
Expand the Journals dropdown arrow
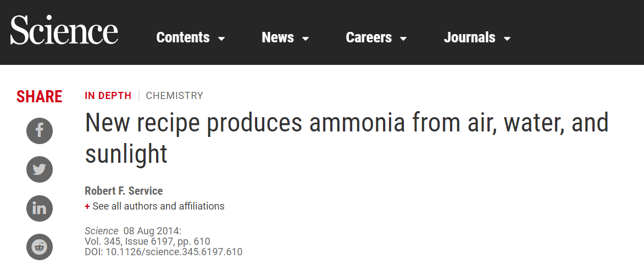point(507,38)
